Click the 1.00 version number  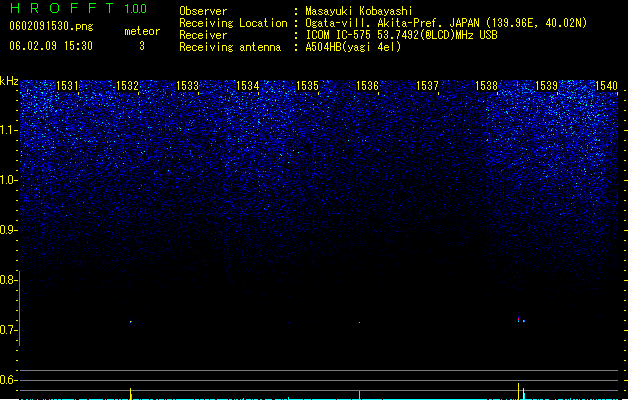point(136,9)
